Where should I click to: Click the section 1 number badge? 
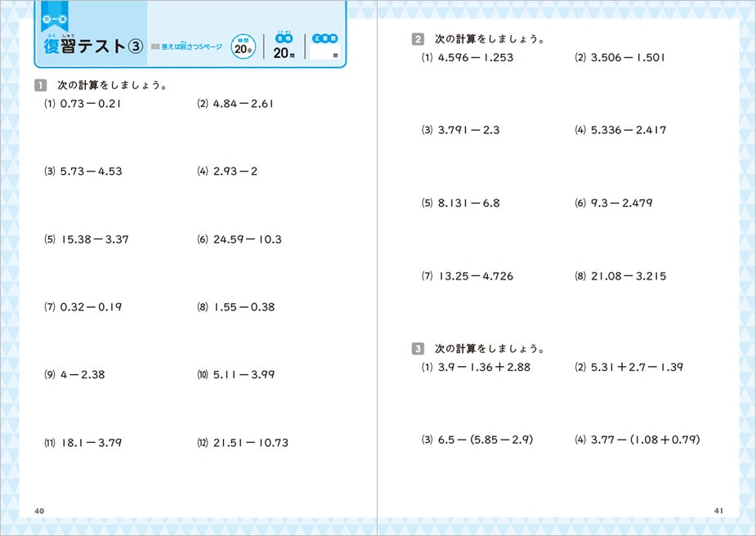(41, 85)
